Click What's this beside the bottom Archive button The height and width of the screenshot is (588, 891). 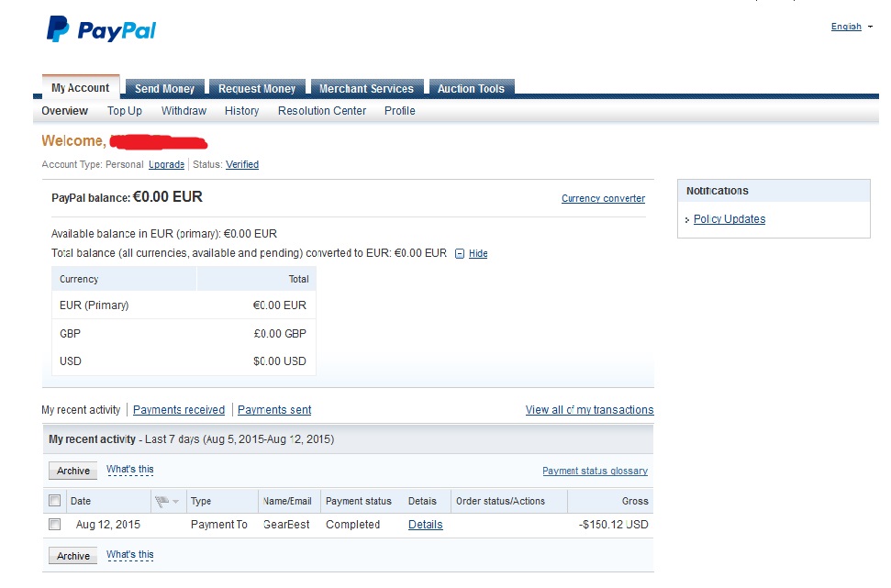(129, 554)
